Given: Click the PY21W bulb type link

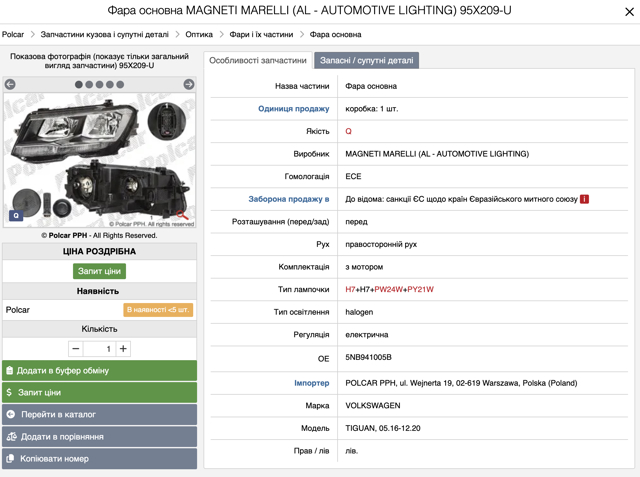Looking at the screenshot, I should [420, 289].
